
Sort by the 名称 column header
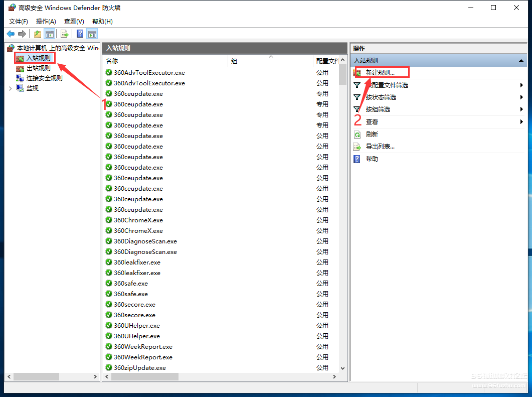tap(165, 61)
